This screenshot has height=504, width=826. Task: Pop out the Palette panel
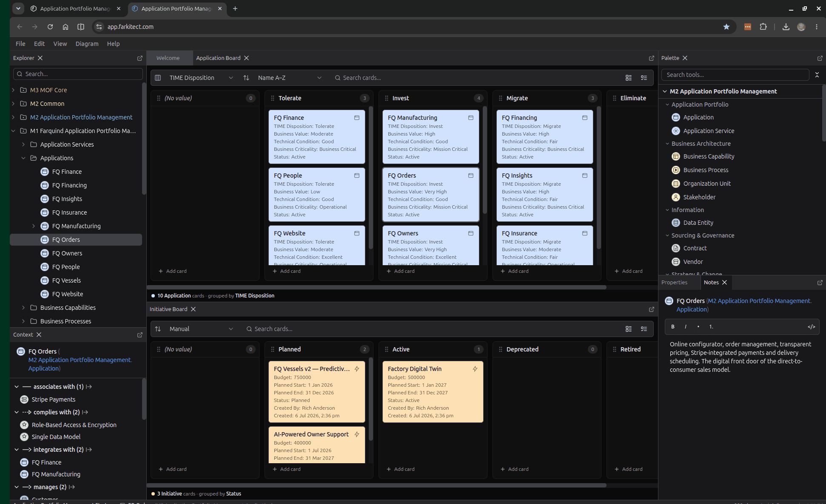point(820,58)
